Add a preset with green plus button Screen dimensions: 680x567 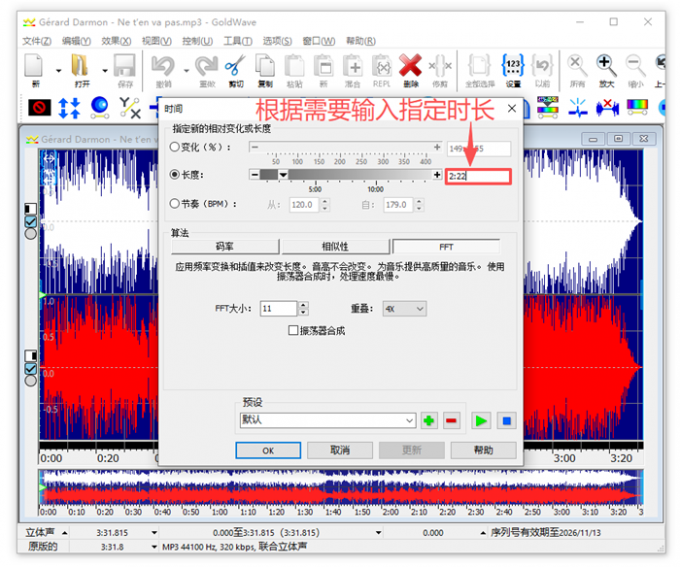pos(429,420)
